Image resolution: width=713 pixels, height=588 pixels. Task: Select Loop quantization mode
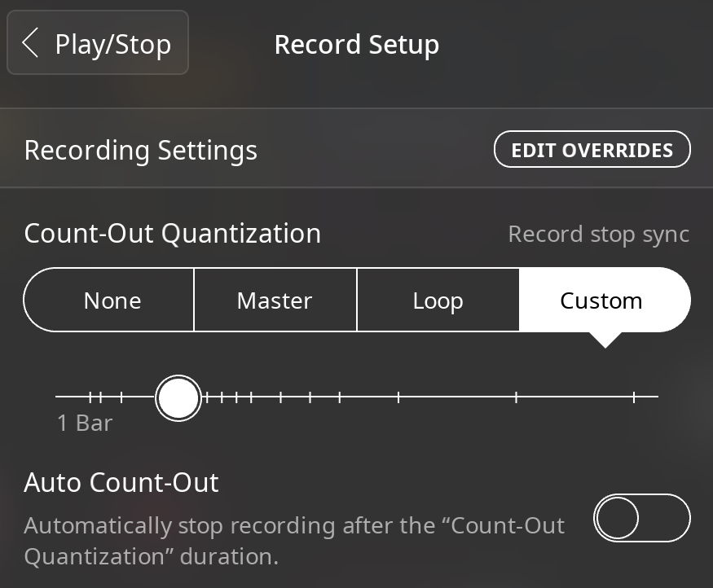pos(438,300)
